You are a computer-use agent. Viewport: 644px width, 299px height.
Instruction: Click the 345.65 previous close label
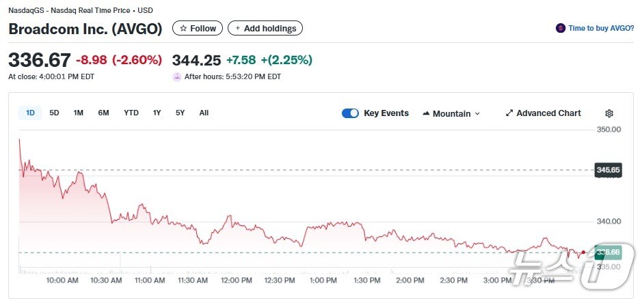pos(608,170)
